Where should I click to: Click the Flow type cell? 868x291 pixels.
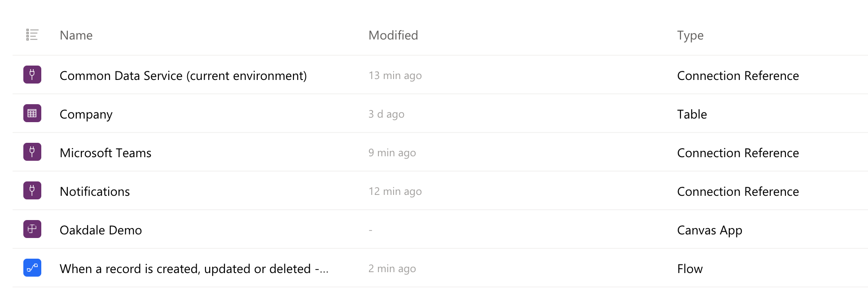690,269
